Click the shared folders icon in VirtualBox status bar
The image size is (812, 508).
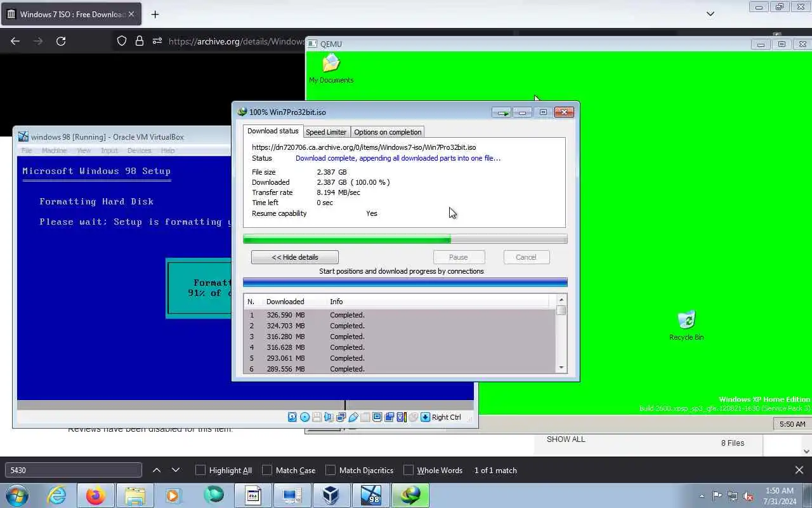pos(365,417)
